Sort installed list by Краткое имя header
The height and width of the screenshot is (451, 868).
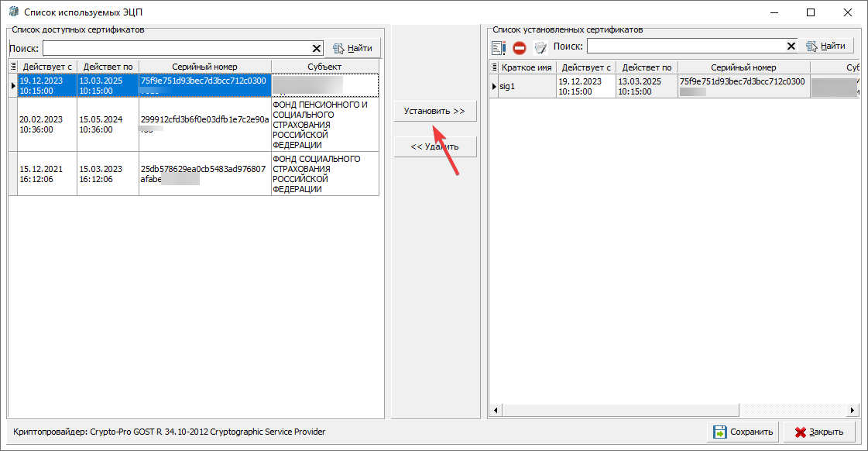click(x=527, y=67)
